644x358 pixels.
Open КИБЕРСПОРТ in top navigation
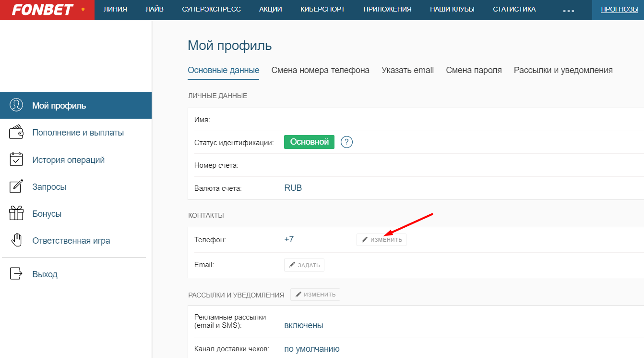[x=322, y=9]
